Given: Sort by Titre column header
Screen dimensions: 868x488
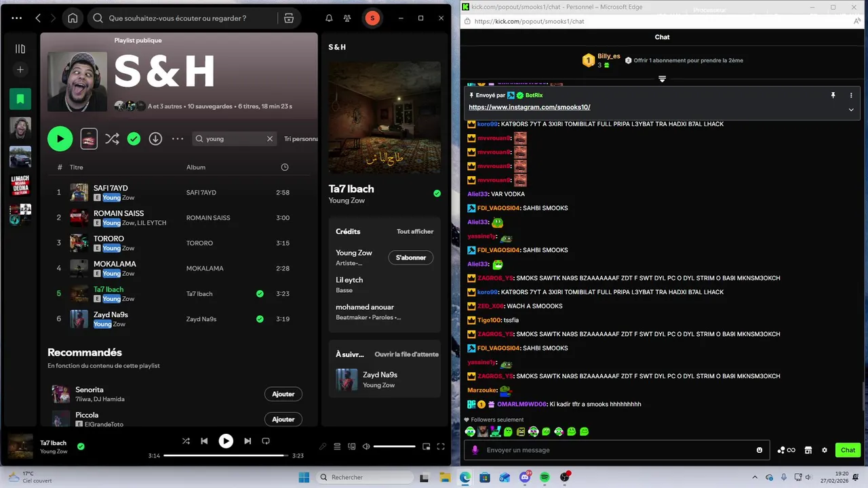Looking at the screenshot, I should pyautogui.click(x=76, y=167).
